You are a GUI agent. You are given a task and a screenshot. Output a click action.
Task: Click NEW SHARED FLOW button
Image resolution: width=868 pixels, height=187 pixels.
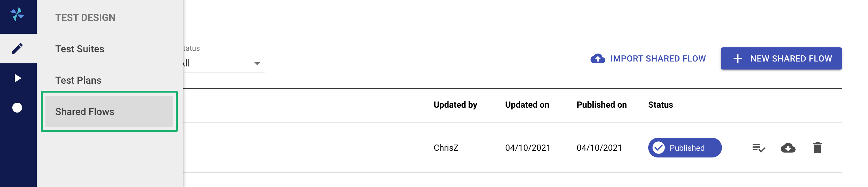click(781, 59)
